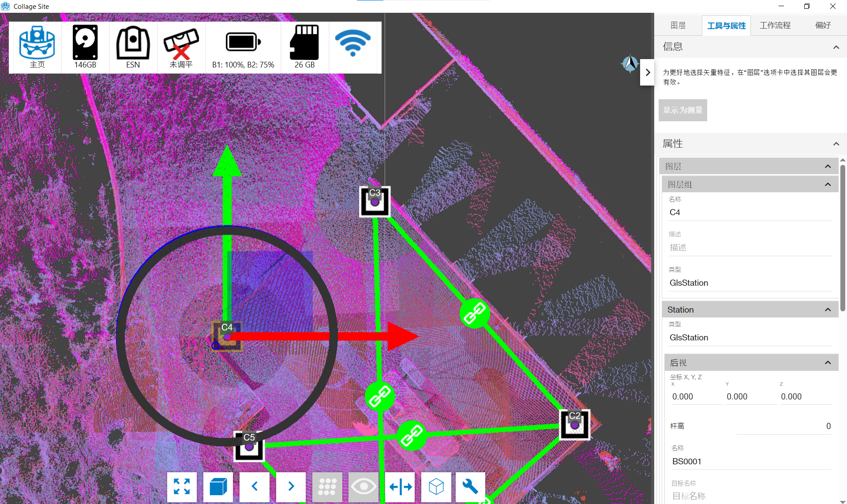847x504 pixels.
Task: Click the 杆高 value field
Action: click(783, 426)
